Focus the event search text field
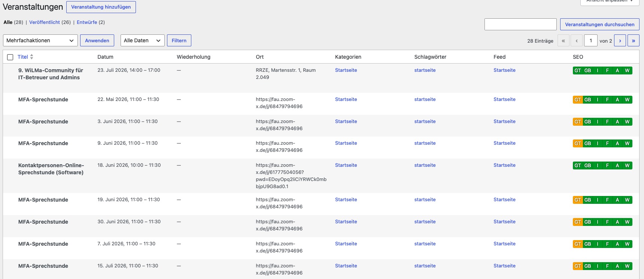The width and height of the screenshot is (644, 279). pos(520,24)
